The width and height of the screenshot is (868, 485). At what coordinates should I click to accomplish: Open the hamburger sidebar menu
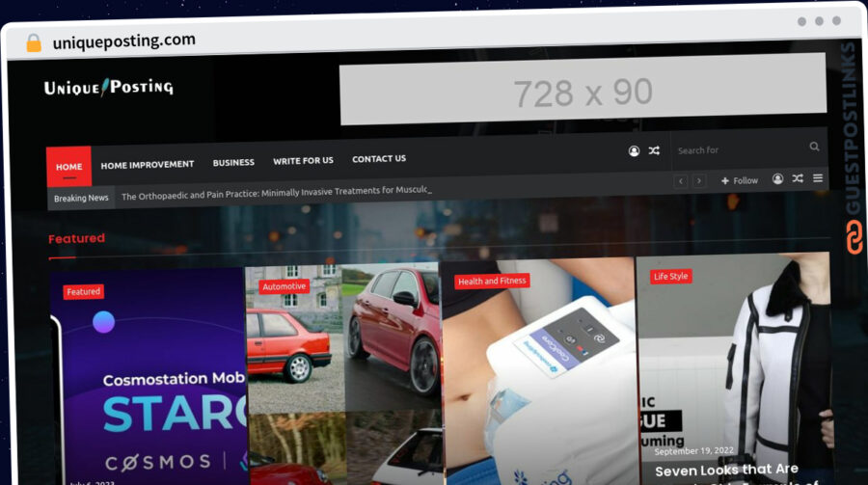[818, 177]
